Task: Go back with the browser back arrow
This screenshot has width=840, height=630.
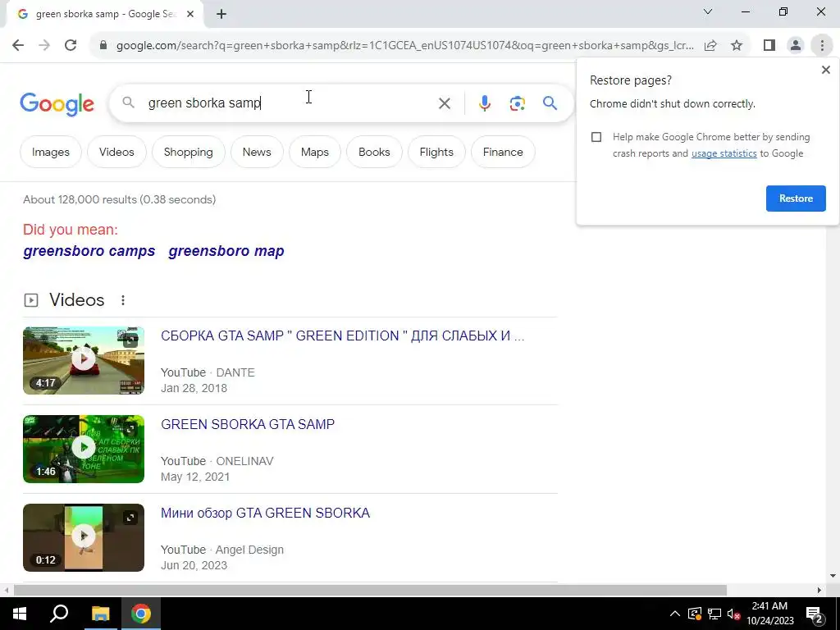Action: tap(18, 45)
